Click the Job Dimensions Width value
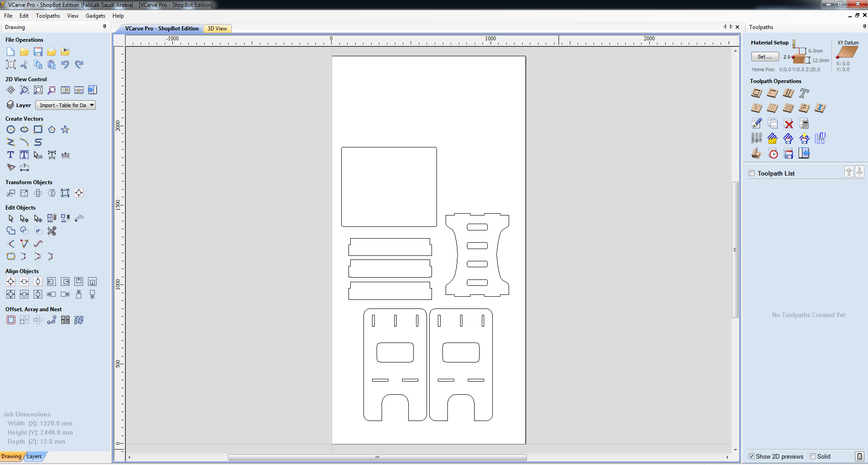 coord(56,423)
